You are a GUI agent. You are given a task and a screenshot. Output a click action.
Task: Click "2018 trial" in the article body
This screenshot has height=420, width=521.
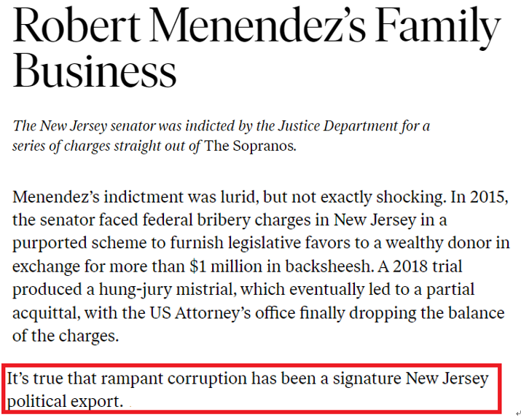click(427, 266)
